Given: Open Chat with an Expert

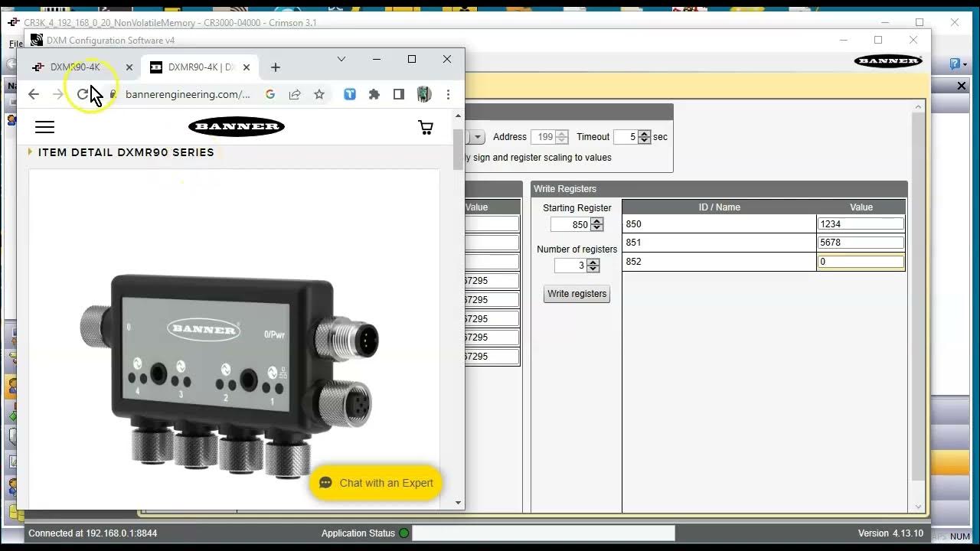Looking at the screenshot, I should [x=376, y=483].
